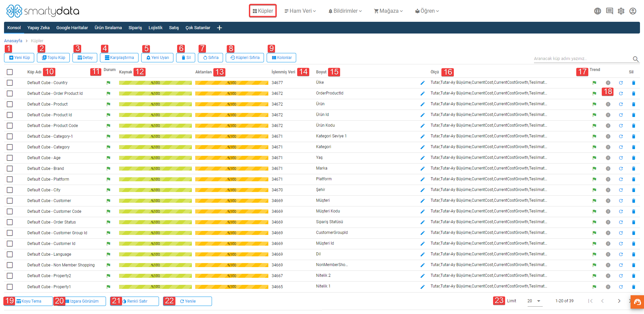Screen dimensions: 644x314
Task: Open the language globe icon
Action: (x=597, y=11)
